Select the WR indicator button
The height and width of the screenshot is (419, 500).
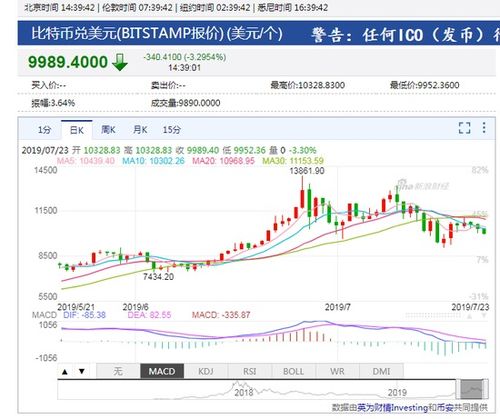point(337,371)
